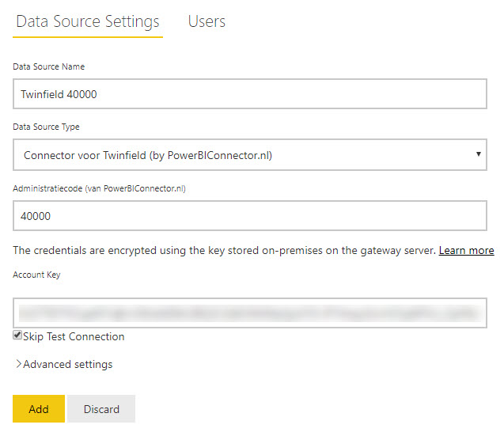Select the Data Source Settings tab
This screenshot has height=436, width=504.
[x=87, y=22]
